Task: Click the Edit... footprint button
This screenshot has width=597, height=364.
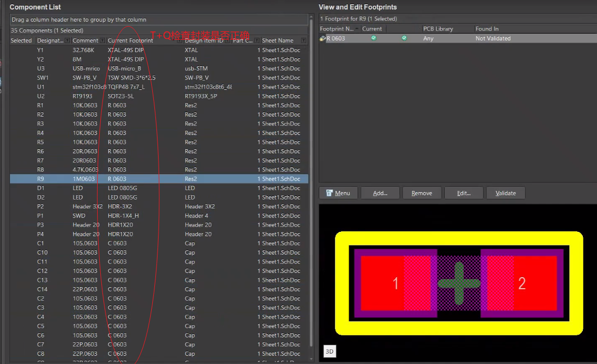Action: pyautogui.click(x=464, y=193)
